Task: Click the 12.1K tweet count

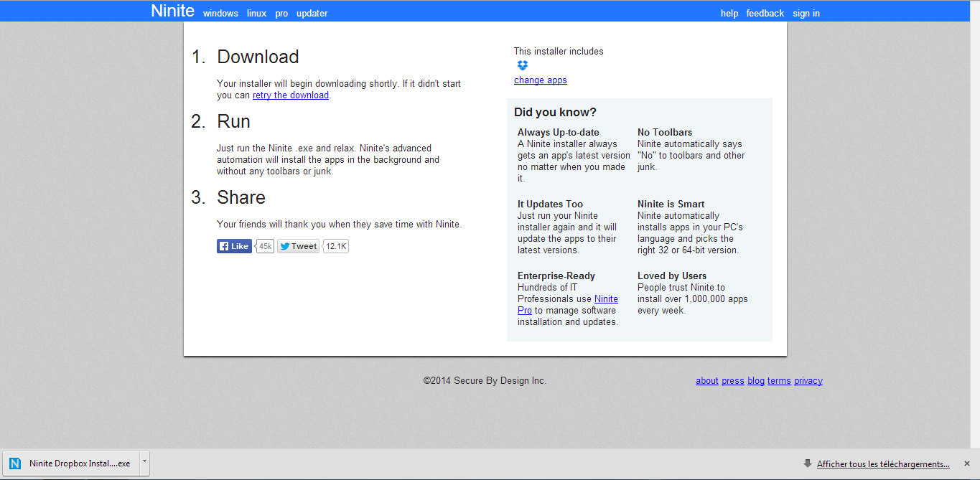Action: 336,246
